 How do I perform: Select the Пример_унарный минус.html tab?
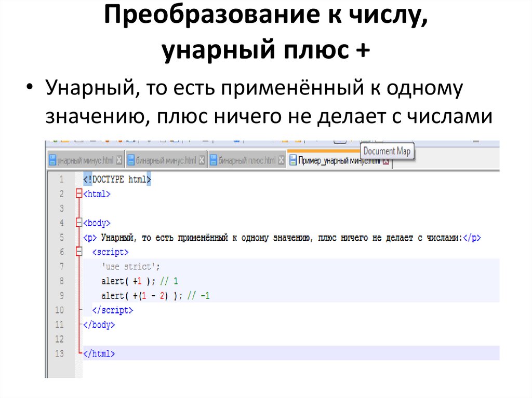tap(339, 160)
